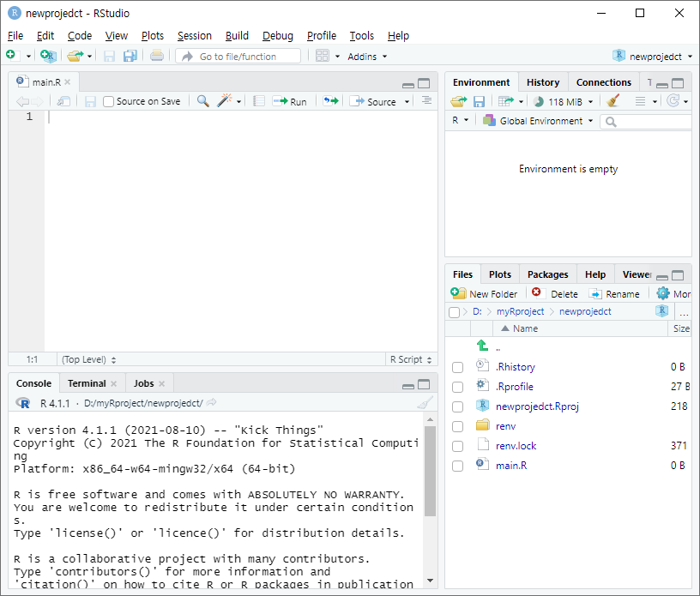Check the newprojedct.Rproj file checkbox
This screenshot has width=700, height=596.
pos(457,406)
